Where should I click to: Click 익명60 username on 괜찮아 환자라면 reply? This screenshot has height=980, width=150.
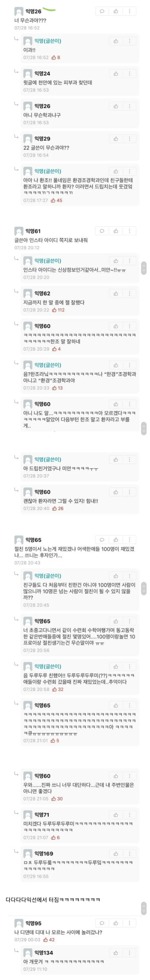click(42, 492)
